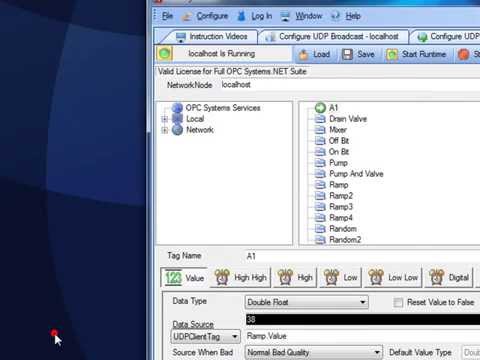Image resolution: width=480 pixels, height=360 pixels.
Task: Click the green localhost running status icon
Action: (164, 54)
